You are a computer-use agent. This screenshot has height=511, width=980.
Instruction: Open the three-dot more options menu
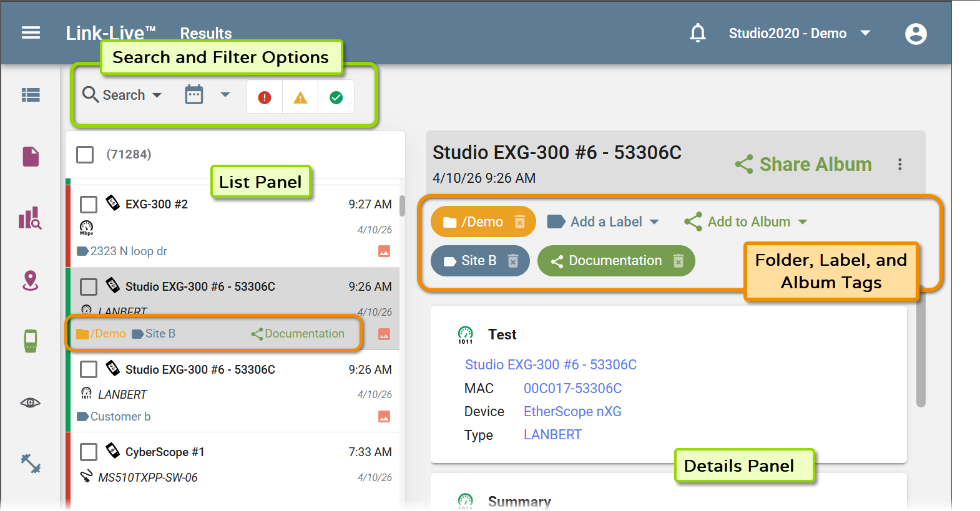point(899,164)
